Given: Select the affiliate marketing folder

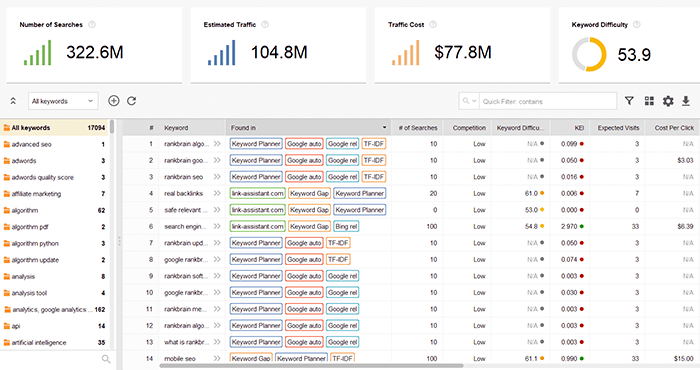Looking at the screenshot, I should coord(54,194).
